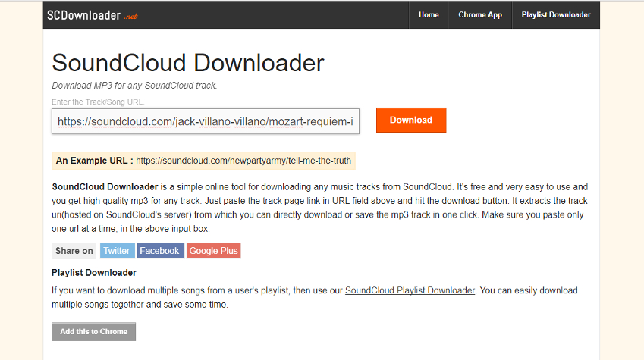Click the SoundCloud Downloader main heading
Image resolution: width=644 pixels, height=360 pixels.
click(x=187, y=63)
